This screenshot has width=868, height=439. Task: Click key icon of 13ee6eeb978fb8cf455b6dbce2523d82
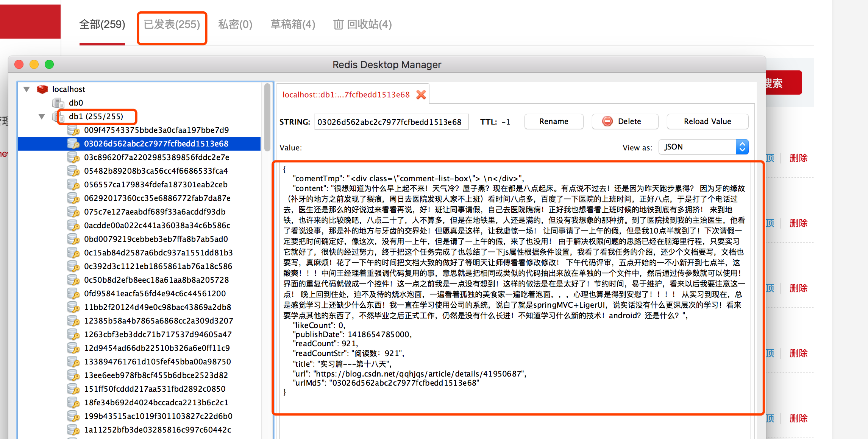(x=73, y=375)
